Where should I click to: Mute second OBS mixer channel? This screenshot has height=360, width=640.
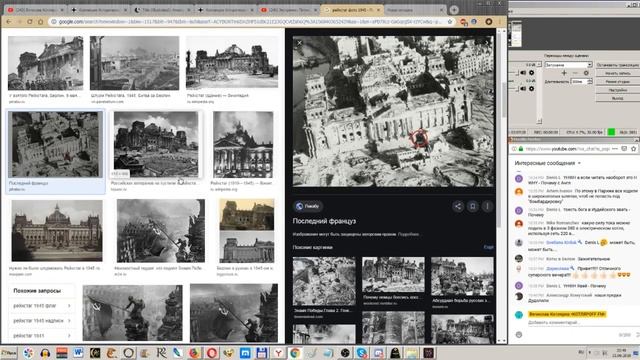(x=523, y=88)
